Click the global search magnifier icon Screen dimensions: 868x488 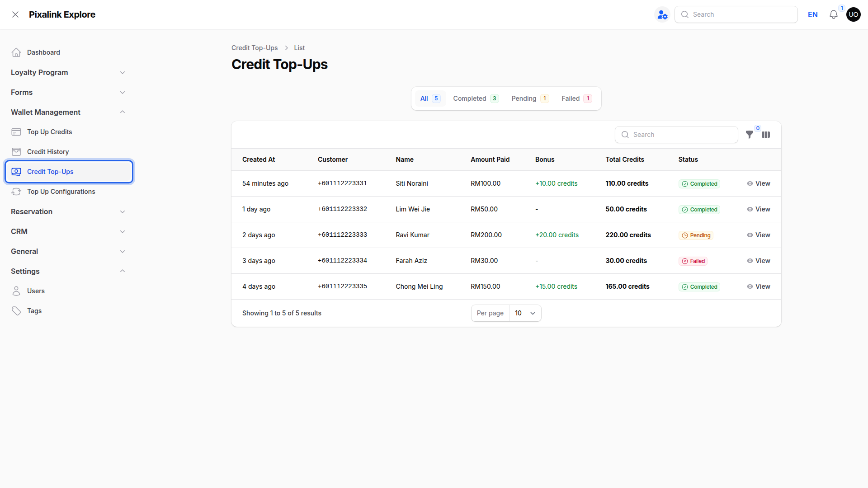pyautogui.click(x=685, y=14)
